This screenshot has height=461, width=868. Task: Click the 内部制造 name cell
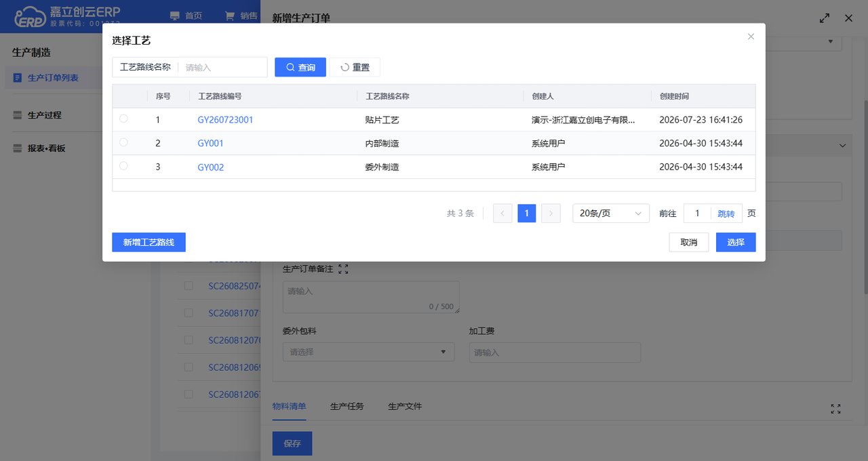382,144
